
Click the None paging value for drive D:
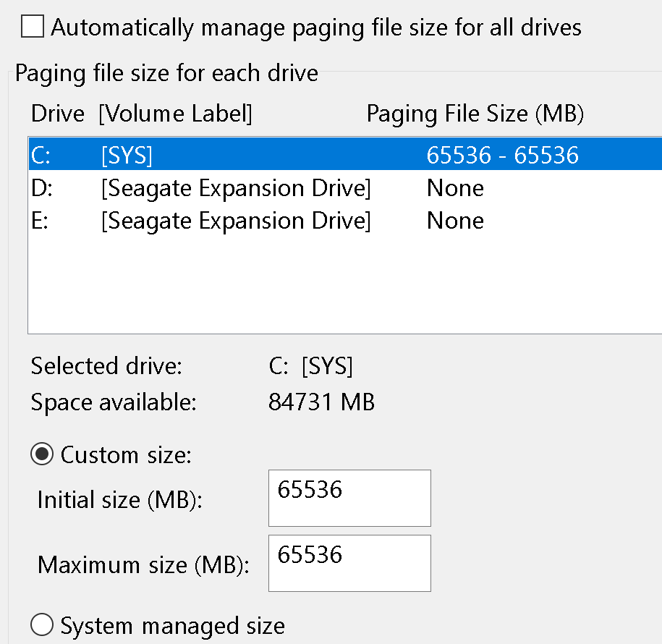coord(455,188)
